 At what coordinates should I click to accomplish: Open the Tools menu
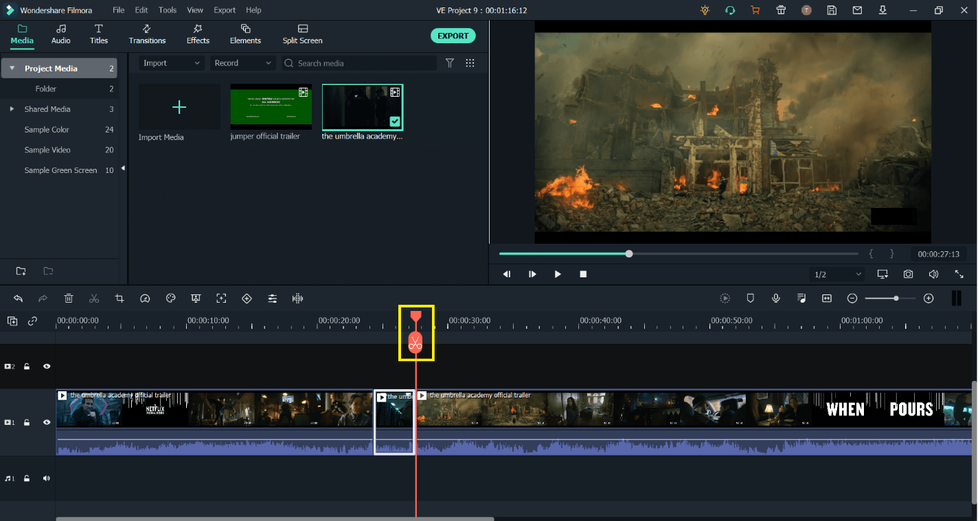[168, 10]
